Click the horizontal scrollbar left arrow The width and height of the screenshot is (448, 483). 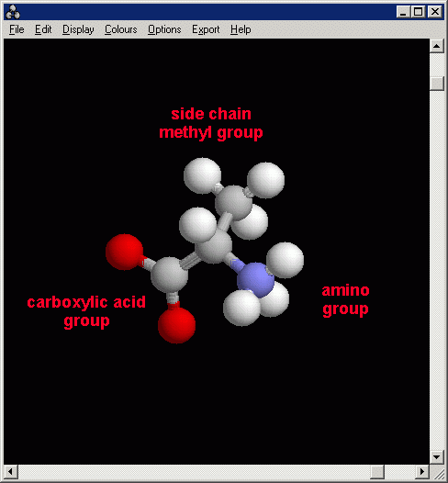click(x=10, y=472)
